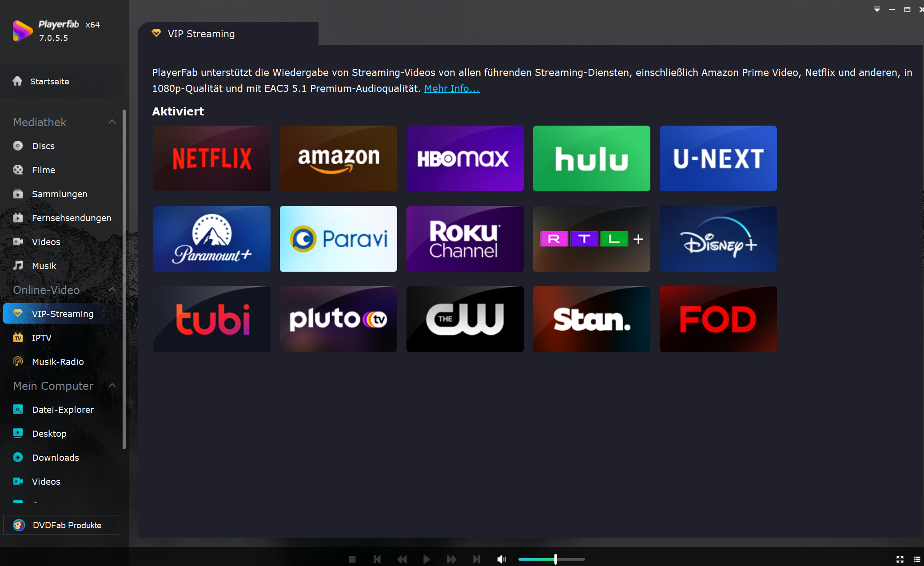Screen dimensions: 924x566
Task: Click the Downloads icon
Action: point(18,457)
